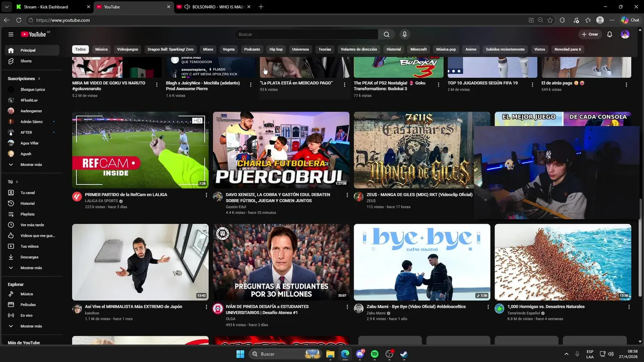Open Adrián Sáenz subscription channel
Image resolution: width=644 pixels, height=362 pixels.
32,122
